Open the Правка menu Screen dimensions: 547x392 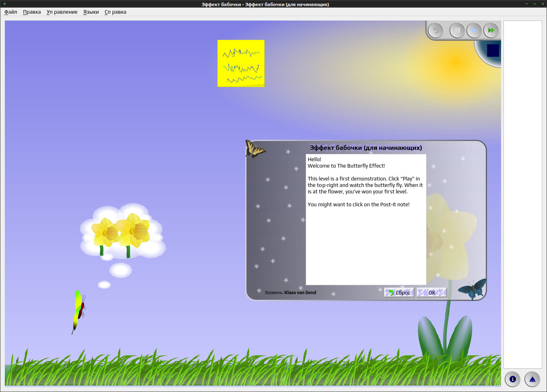(x=32, y=12)
